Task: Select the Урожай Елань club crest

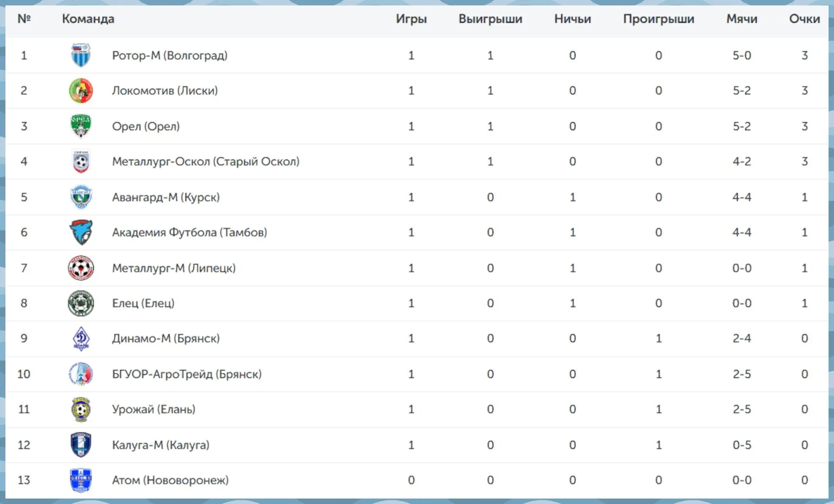Action: pyautogui.click(x=81, y=409)
